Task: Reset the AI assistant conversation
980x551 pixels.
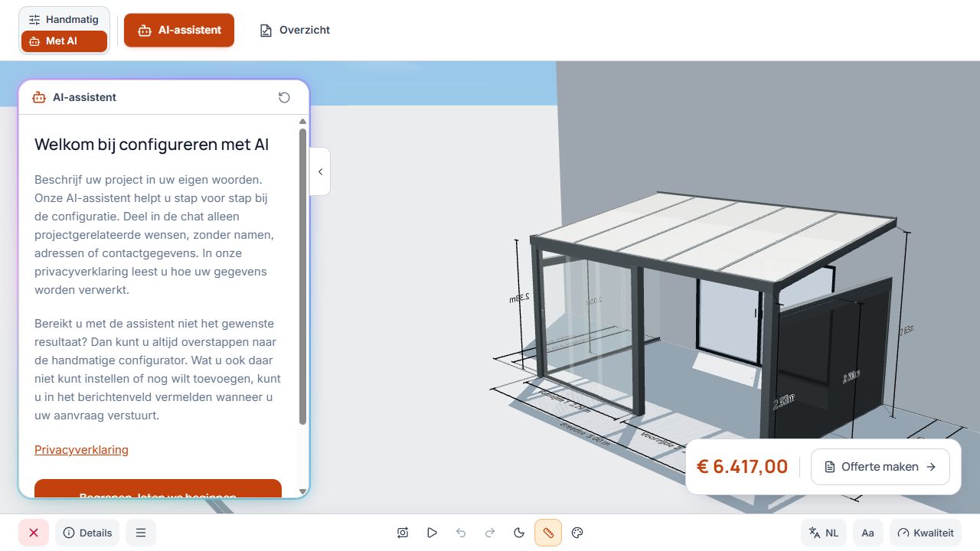Action: coord(284,97)
